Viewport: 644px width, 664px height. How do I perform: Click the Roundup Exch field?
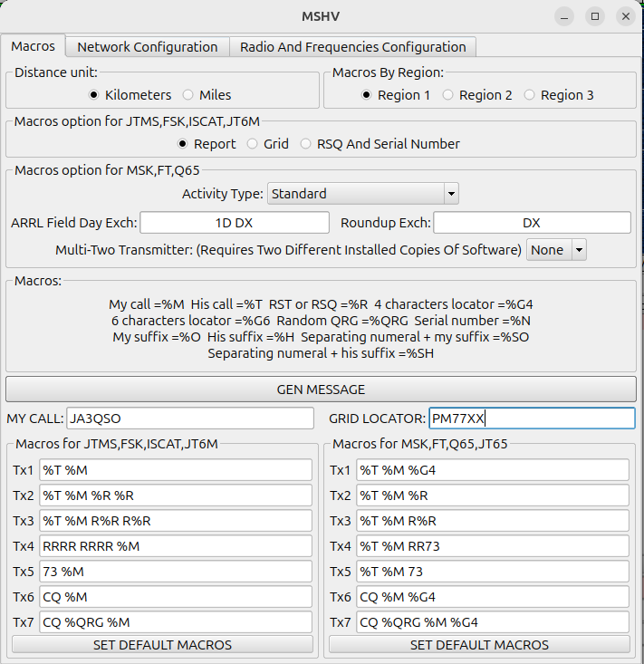pyautogui.click(x=533, y=223)
